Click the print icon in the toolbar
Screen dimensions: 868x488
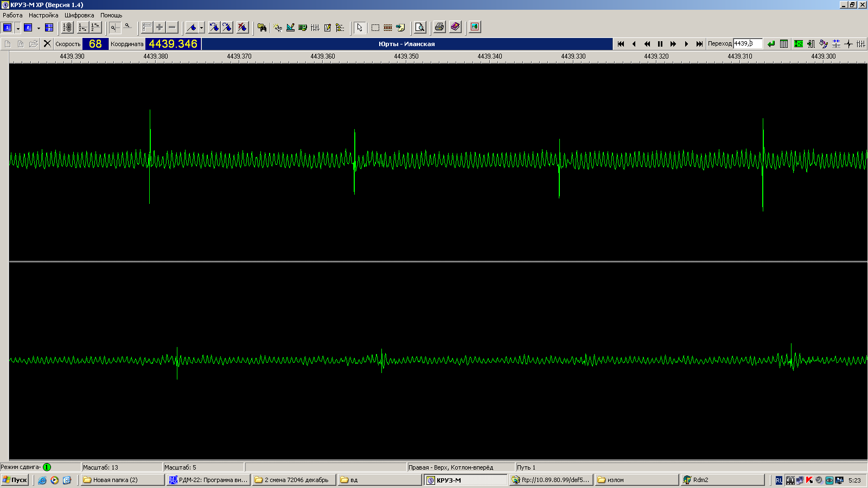click(439, 27)
